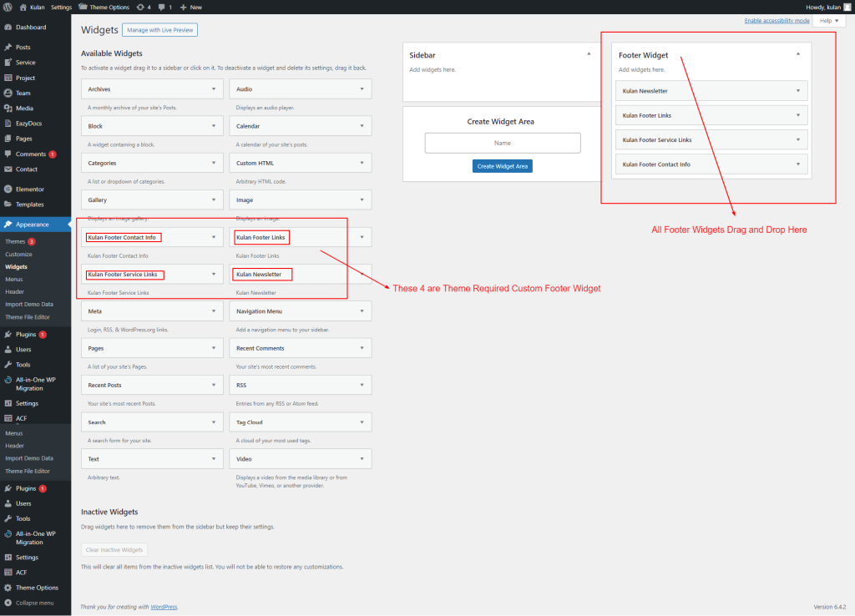Open the Contact menu icon
The image size is (855, 616).
coord(8,169)
